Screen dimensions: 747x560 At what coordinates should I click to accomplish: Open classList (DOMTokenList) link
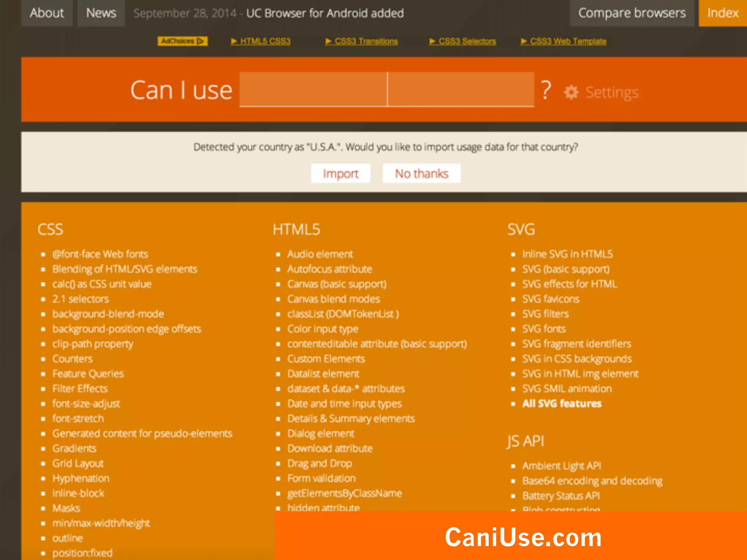[x=343, y=314]
